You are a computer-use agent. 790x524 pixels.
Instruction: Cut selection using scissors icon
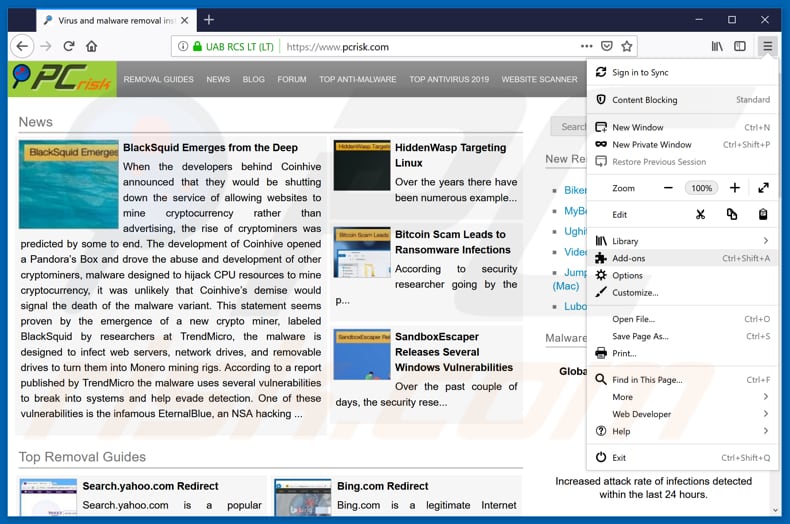[x=700, y=215]
